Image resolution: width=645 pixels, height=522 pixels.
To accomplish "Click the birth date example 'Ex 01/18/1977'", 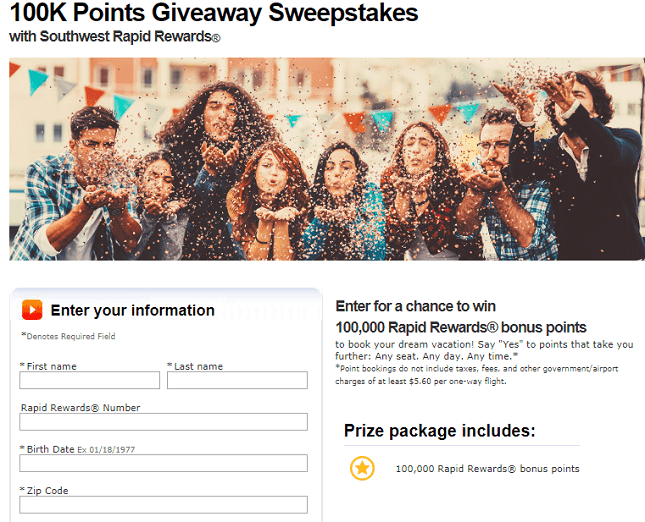I will (106, 450).
